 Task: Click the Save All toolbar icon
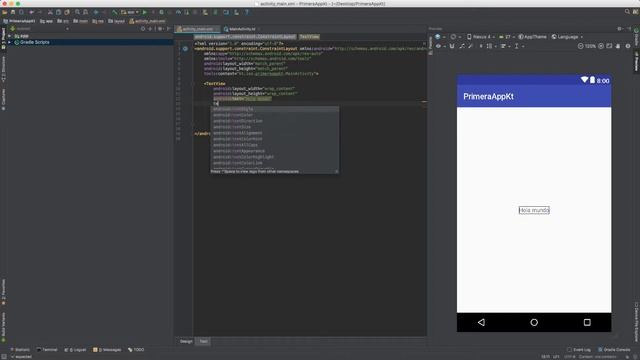click(x=13, y=12)
